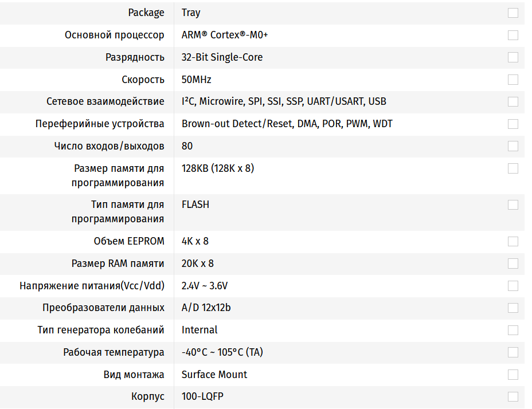Image resolution: width=532 pixels, height=409 pixels.
Task: Check the Размер RAM памяти checkbox
Action: (x=513, y=264)
